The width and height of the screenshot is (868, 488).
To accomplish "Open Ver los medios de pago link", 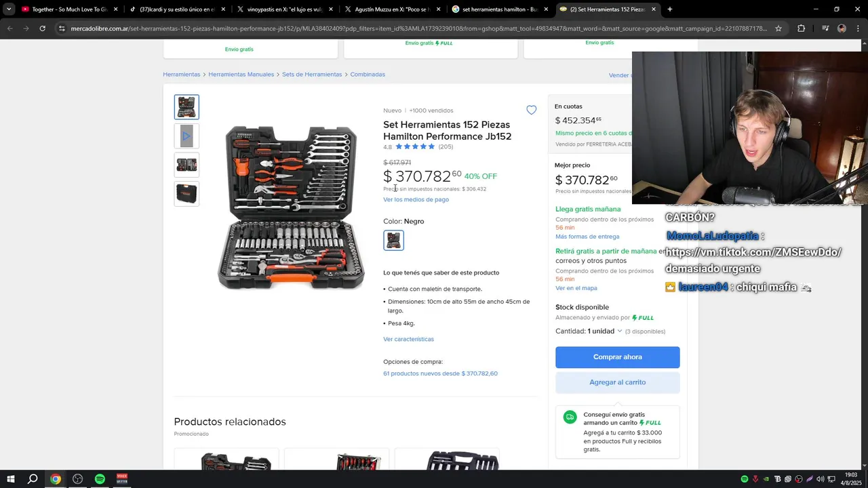I will (416, 199).
